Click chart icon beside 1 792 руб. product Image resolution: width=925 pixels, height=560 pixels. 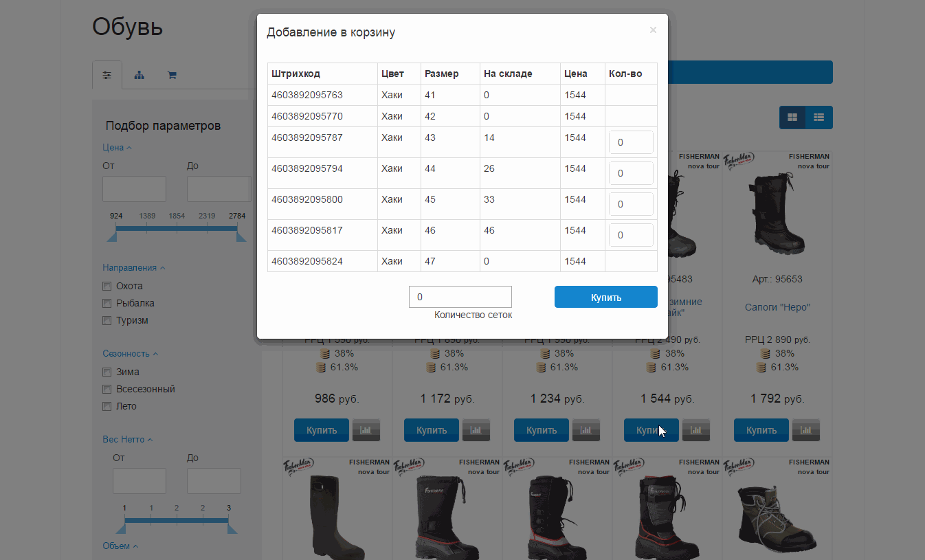[x=805, y=430]
